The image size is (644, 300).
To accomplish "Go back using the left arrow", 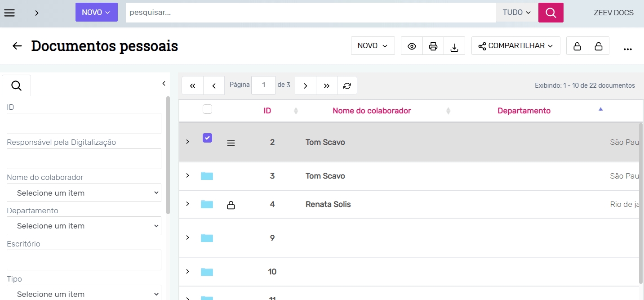I will (x=17, y=46).
